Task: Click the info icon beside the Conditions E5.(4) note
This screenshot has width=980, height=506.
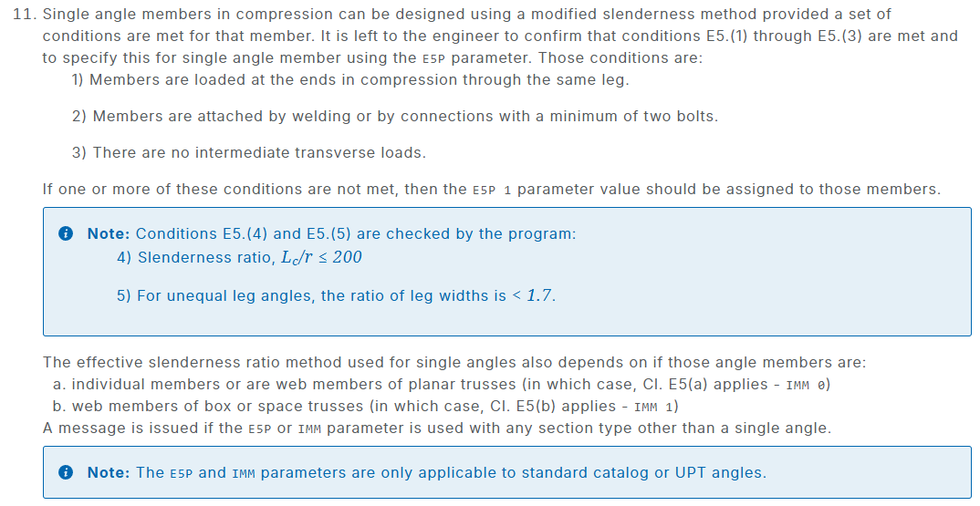Action: (x=66, y=234)
